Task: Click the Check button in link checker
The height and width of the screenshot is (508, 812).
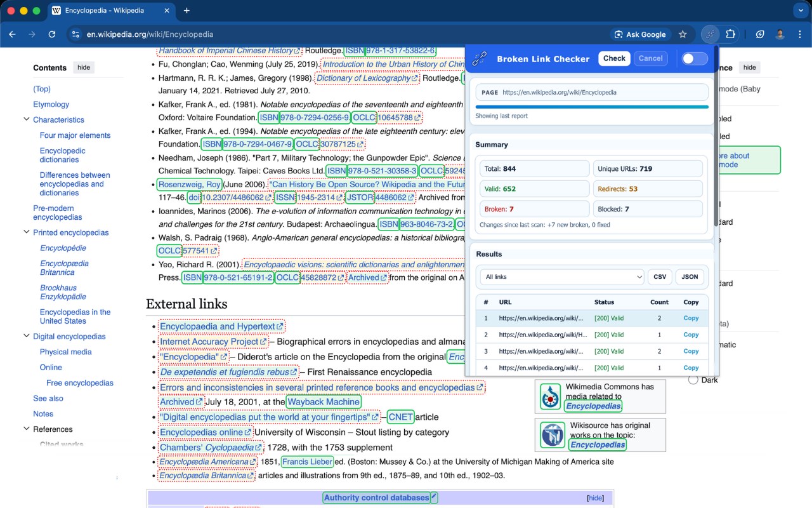Action: pyautogui.click(x=614, y=58)
